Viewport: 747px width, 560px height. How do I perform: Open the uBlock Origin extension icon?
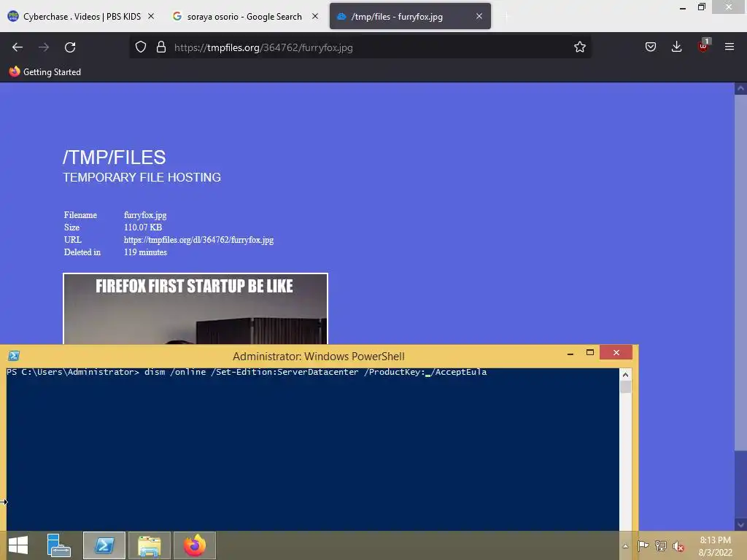pos(703,46)
